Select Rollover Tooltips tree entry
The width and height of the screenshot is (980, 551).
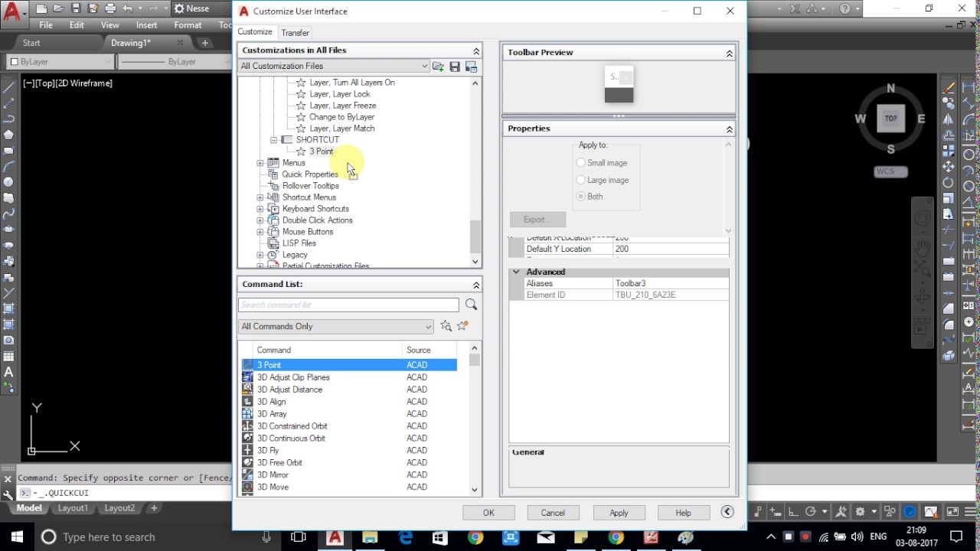coord(310,186)
